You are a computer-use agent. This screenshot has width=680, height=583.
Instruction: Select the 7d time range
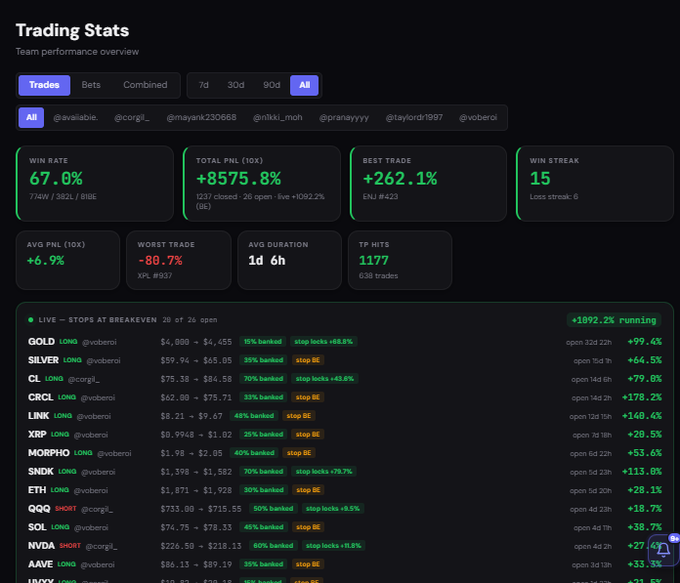pyautogui.click(x=203, y=85)
